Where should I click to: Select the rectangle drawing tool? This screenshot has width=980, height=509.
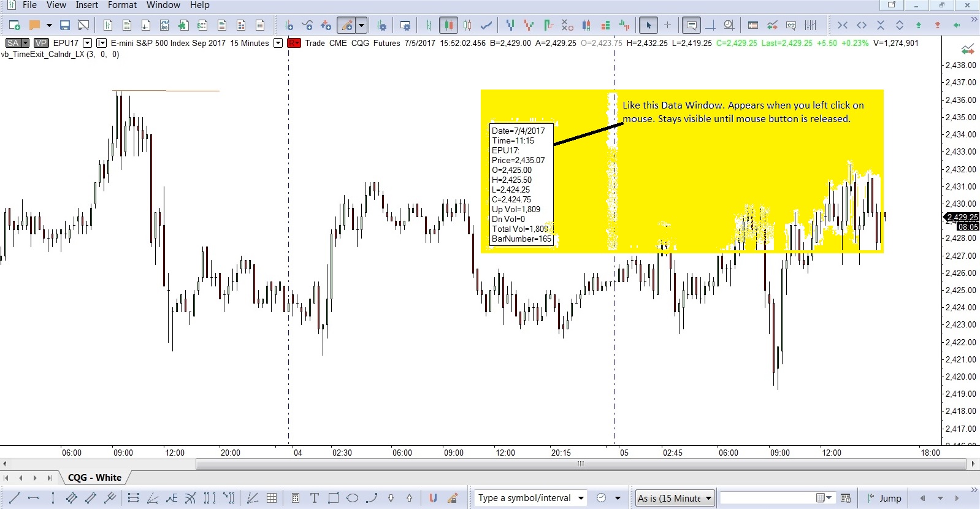(x=333, y=498)
